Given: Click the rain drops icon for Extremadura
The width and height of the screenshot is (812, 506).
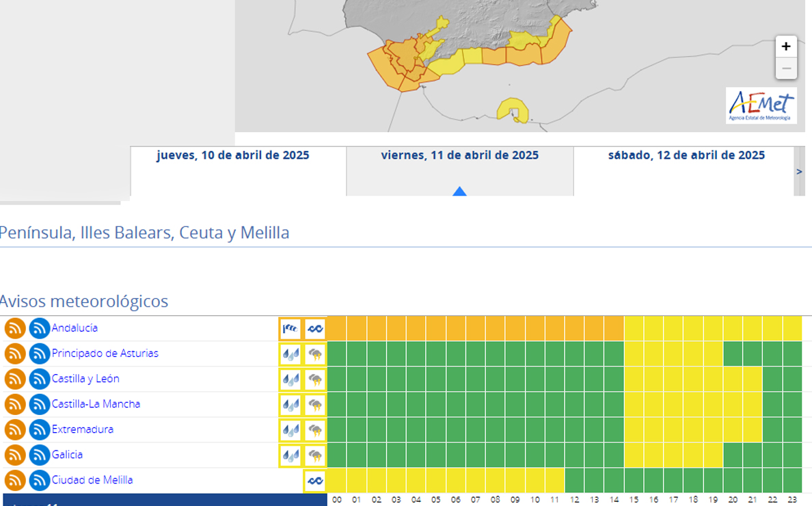Looking at the screenshot, I should [x=290, y=430].
